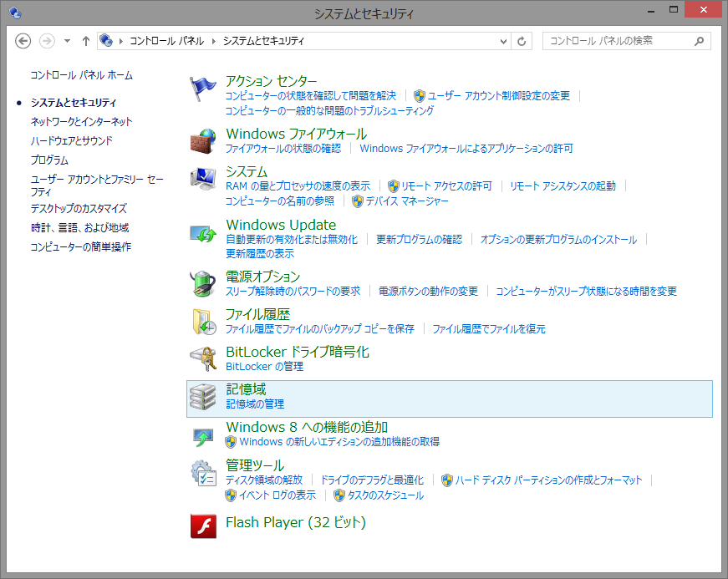Open the システム computer monitor icon

click(x=203, y=179)
